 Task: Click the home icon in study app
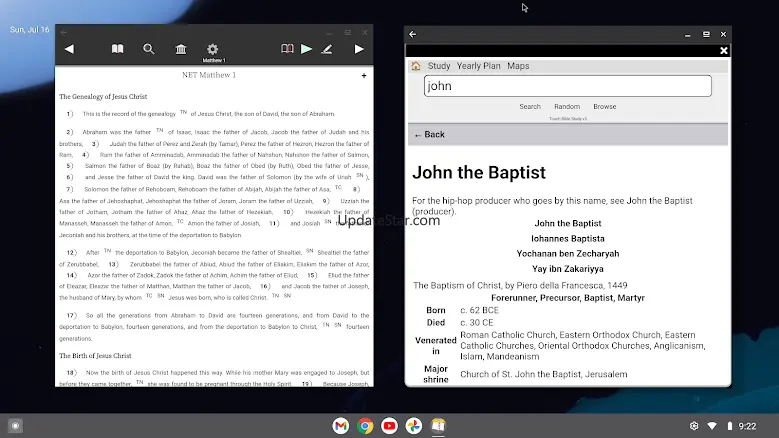416,66
